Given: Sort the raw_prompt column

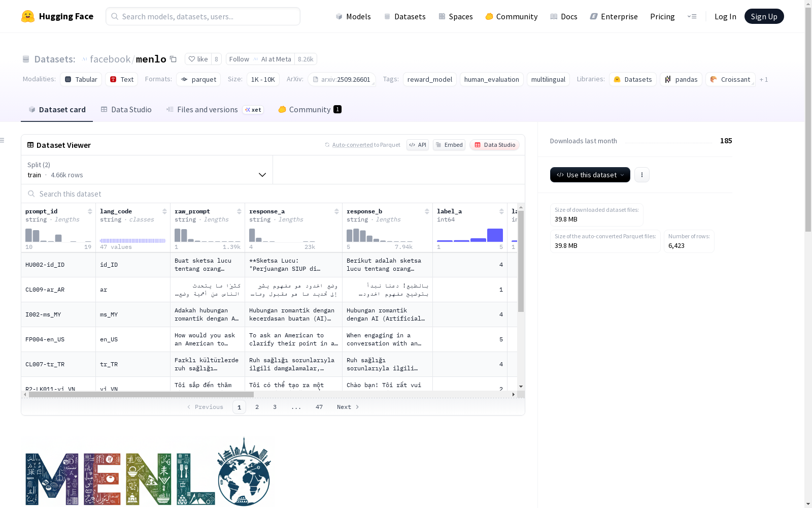Looking at the screenshot, I should click(239, 211).
